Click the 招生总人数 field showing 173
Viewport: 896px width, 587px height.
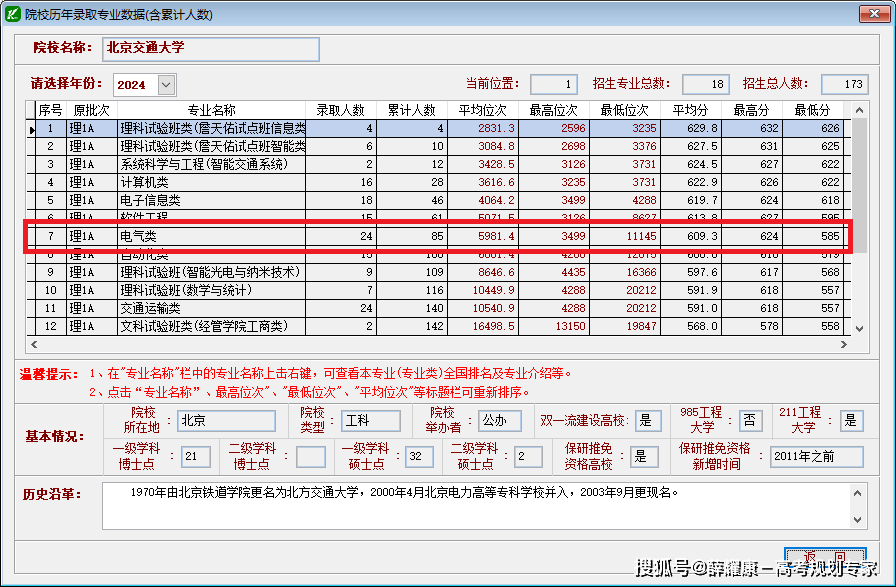845,84
